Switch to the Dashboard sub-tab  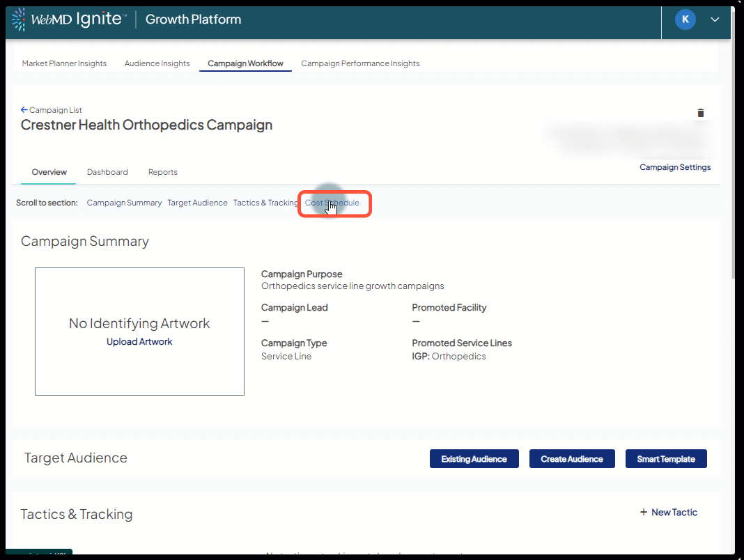(107, 172)
